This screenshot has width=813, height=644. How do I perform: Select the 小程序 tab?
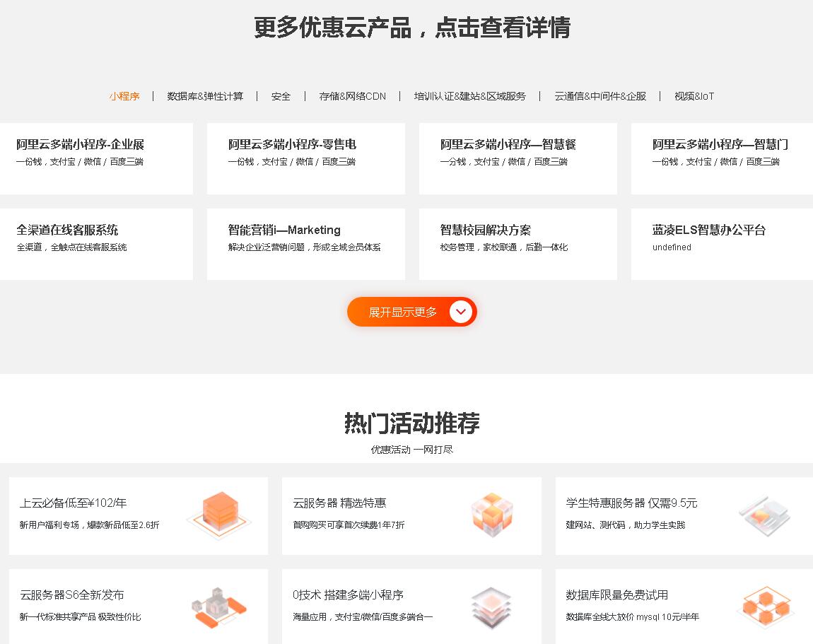pos(124,96)
